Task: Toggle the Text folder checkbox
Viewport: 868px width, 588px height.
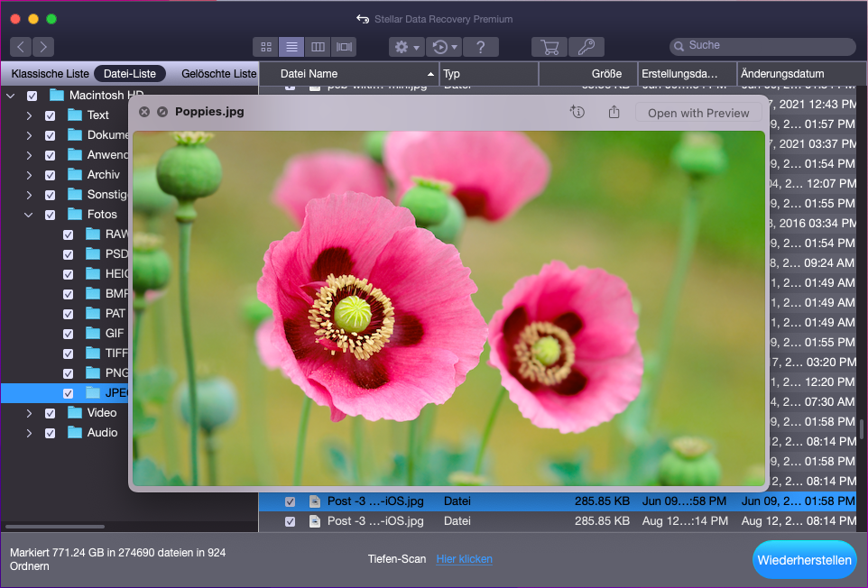Action: [50, 115]
